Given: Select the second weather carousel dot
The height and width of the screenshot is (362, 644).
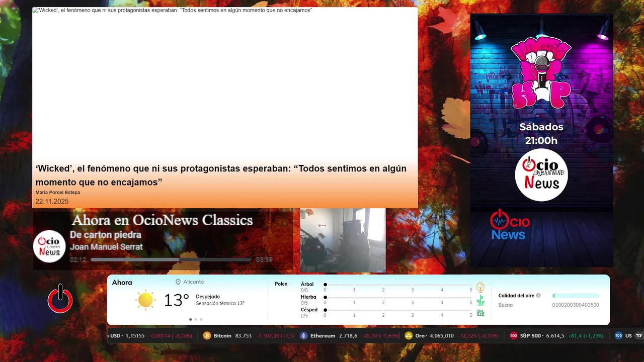Looking at the screenshot, I should [196, 319].
